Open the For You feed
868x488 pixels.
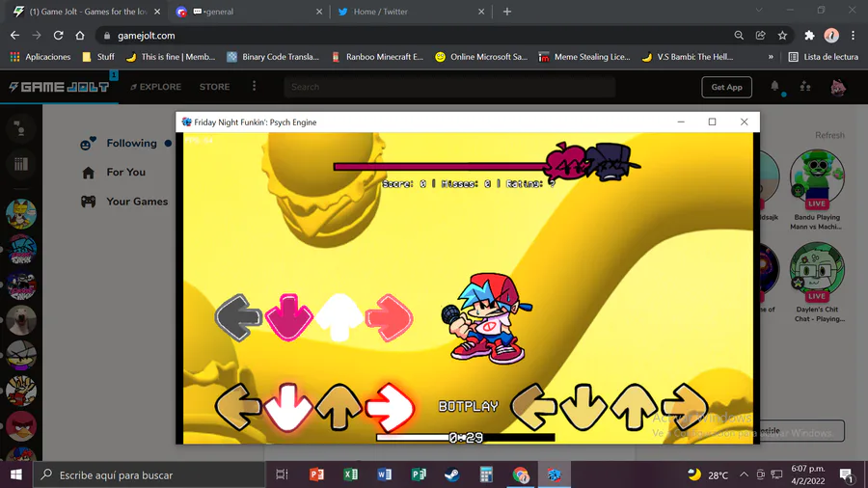point(114,173)
